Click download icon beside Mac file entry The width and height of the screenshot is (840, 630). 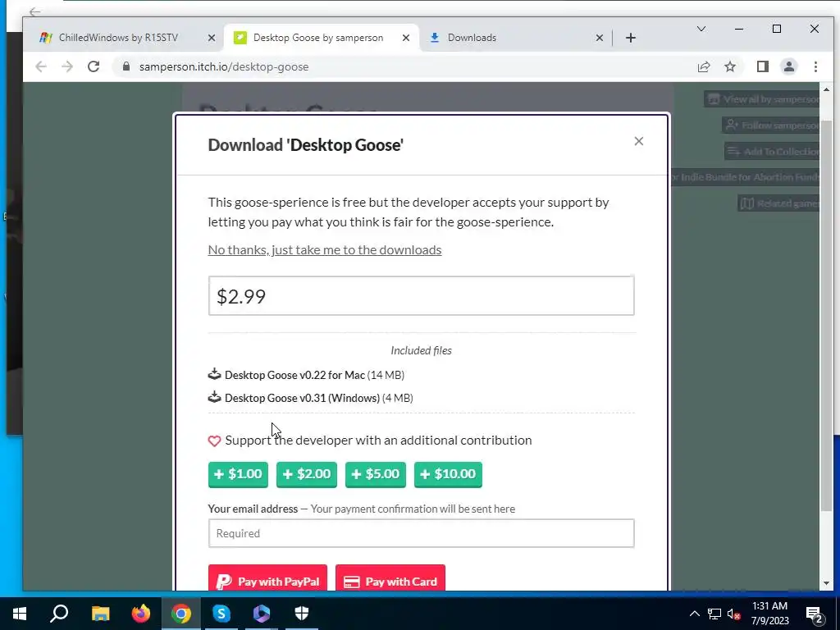point(214,374)
